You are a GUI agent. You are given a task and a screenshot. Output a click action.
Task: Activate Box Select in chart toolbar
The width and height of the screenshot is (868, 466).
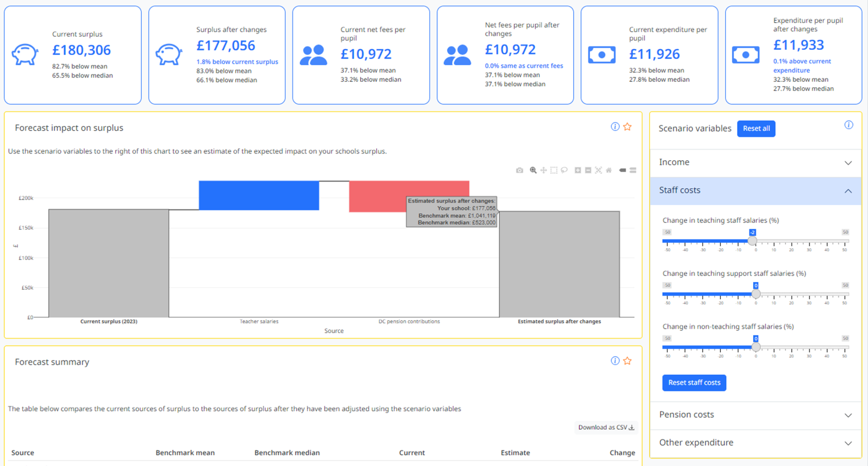[x=554, y=170]
